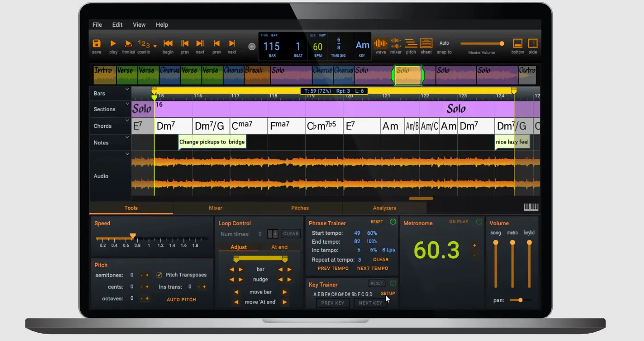Increase octaves with the plus button
This screenshot has height=341, width=644.
(147, 299)
